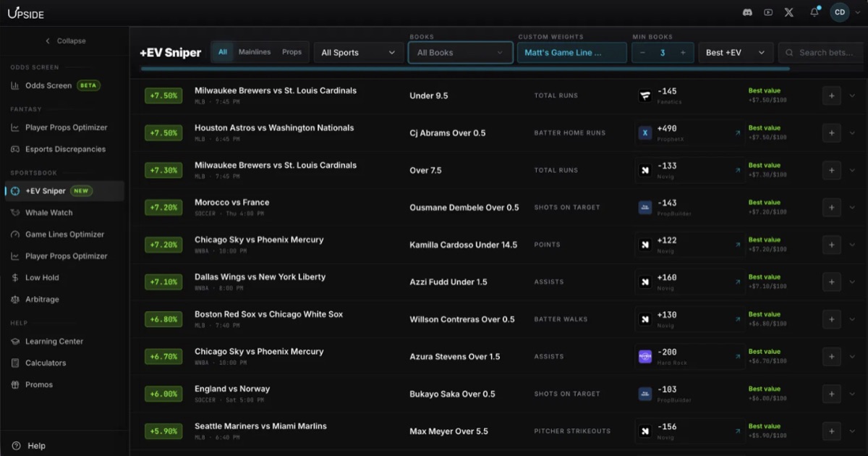868x456 pixels.
Task: Open Novig -156 odds link
Action: [x=689, y=431]
